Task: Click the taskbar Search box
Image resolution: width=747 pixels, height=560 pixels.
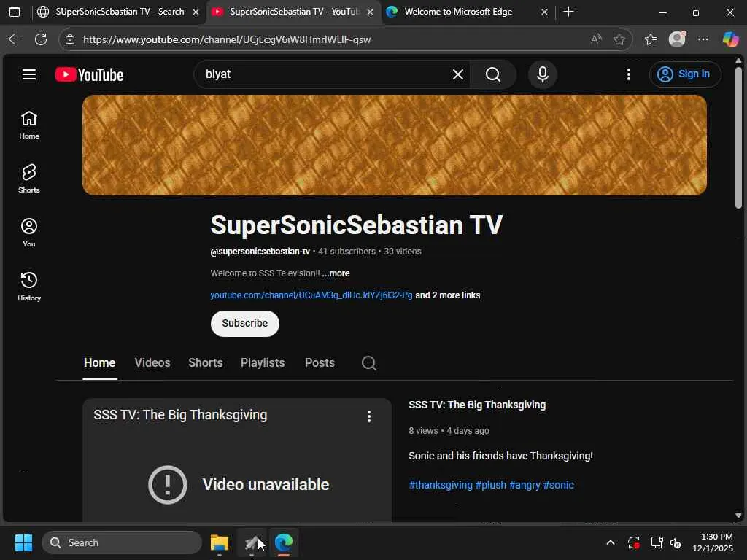Action: pos(122,542)
